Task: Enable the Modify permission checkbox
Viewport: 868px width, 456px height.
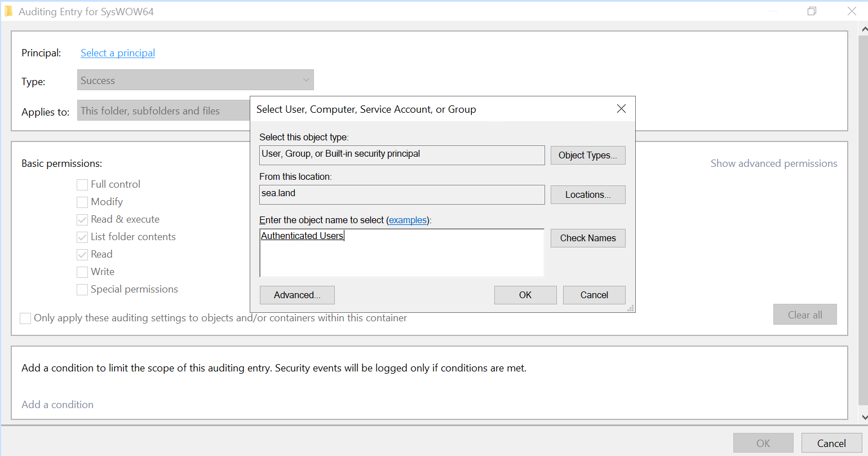Action: click(x=82, y=201)
